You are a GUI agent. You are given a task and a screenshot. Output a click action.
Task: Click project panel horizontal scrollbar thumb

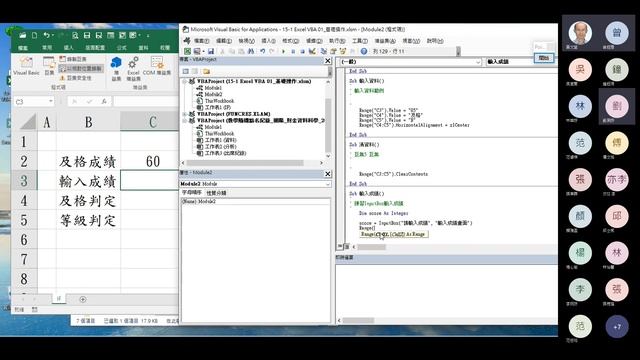click(245, 162)
